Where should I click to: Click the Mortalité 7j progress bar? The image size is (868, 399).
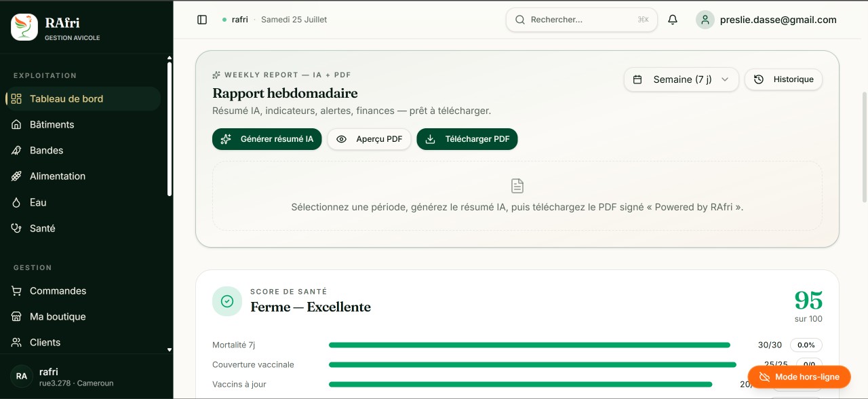(x=530, y=345)
